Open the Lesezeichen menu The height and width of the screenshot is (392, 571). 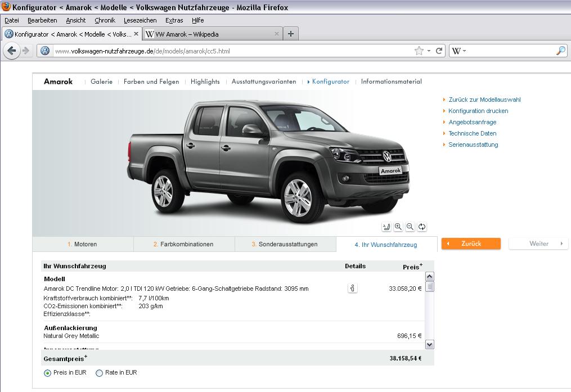pos(140,20)
